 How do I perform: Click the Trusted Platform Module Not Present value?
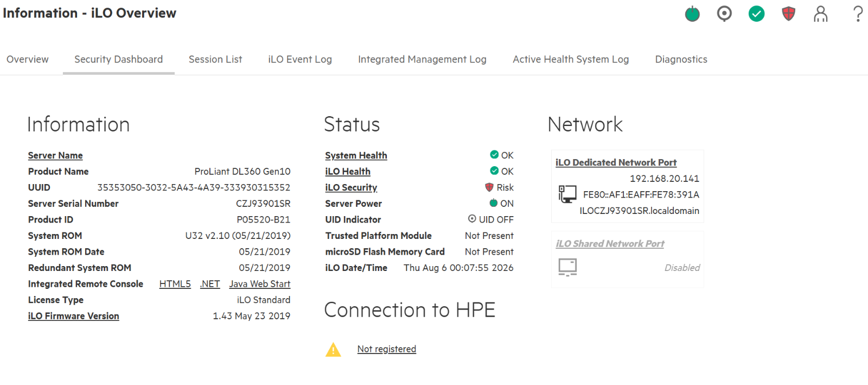pyautogui.click(x=489, y=236)
